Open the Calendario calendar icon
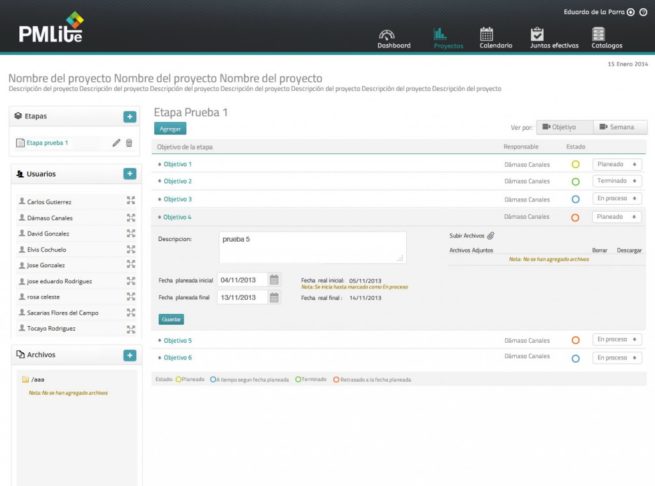Screen dimensions: 655x486 [487, 33]
